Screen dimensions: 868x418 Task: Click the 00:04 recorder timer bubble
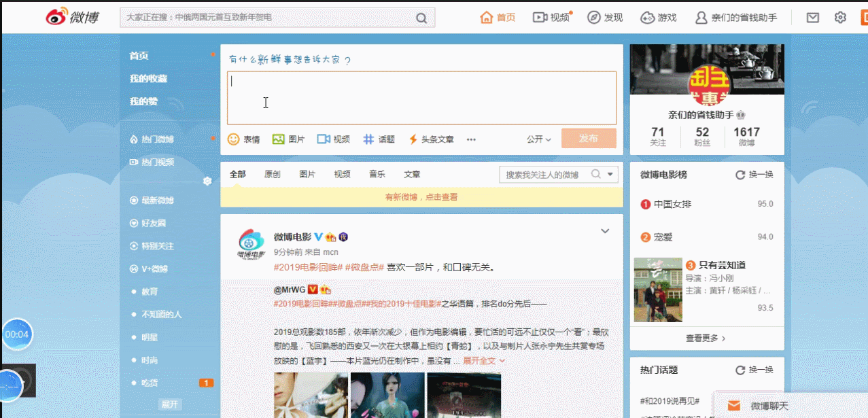click(x=17, y=334)
